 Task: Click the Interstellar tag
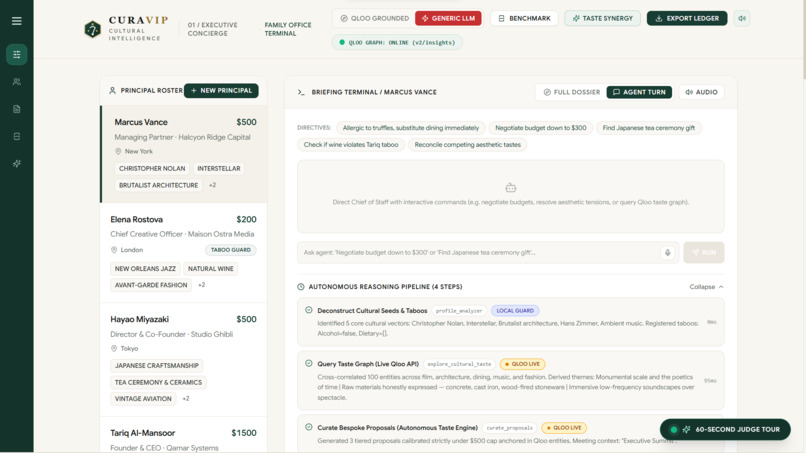tap(219, 169)
